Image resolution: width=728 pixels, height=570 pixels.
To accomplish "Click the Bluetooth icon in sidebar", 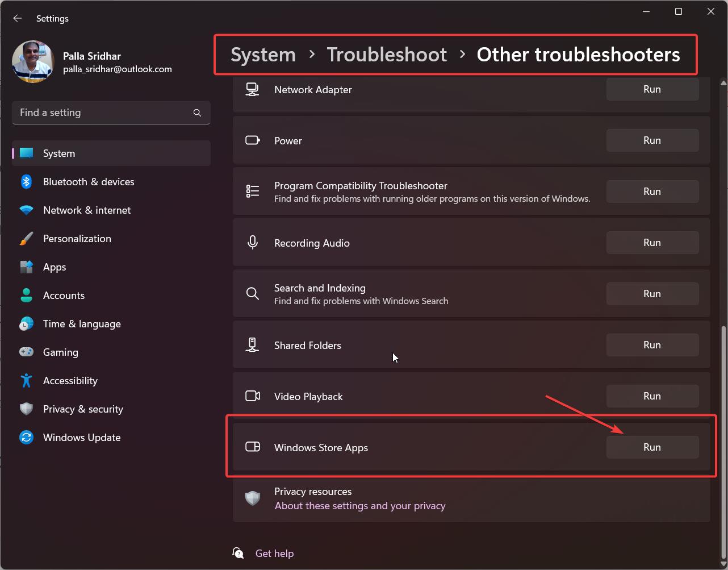I will [26, 181].
